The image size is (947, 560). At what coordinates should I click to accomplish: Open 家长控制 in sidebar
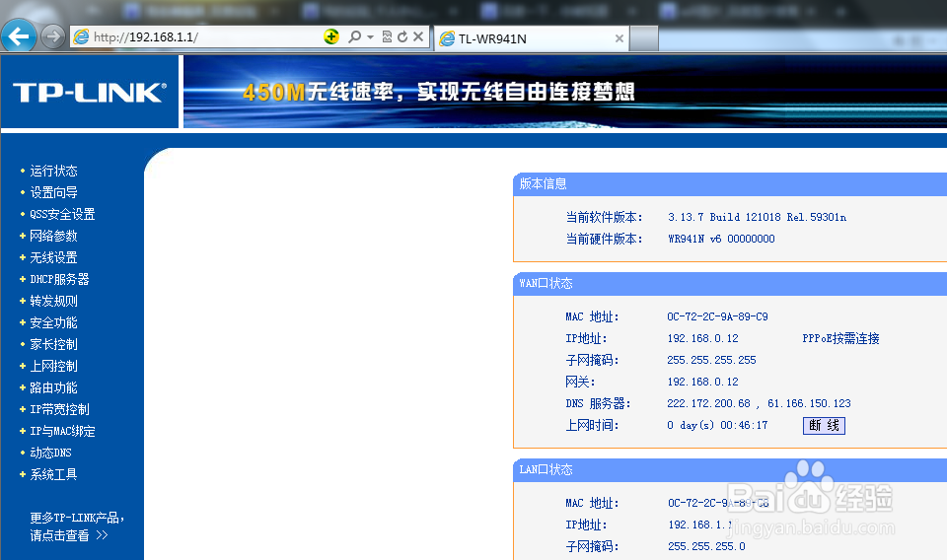tap(53, 344)
